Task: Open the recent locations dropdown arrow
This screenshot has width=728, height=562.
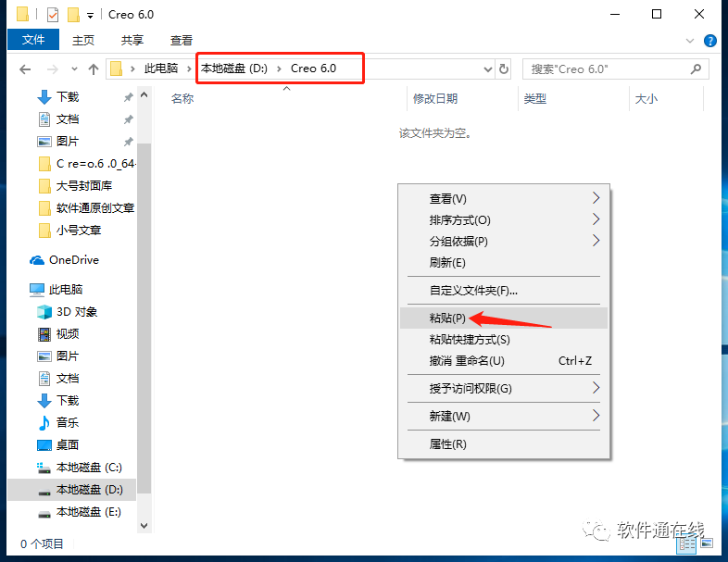Action: tap(74, 69)
